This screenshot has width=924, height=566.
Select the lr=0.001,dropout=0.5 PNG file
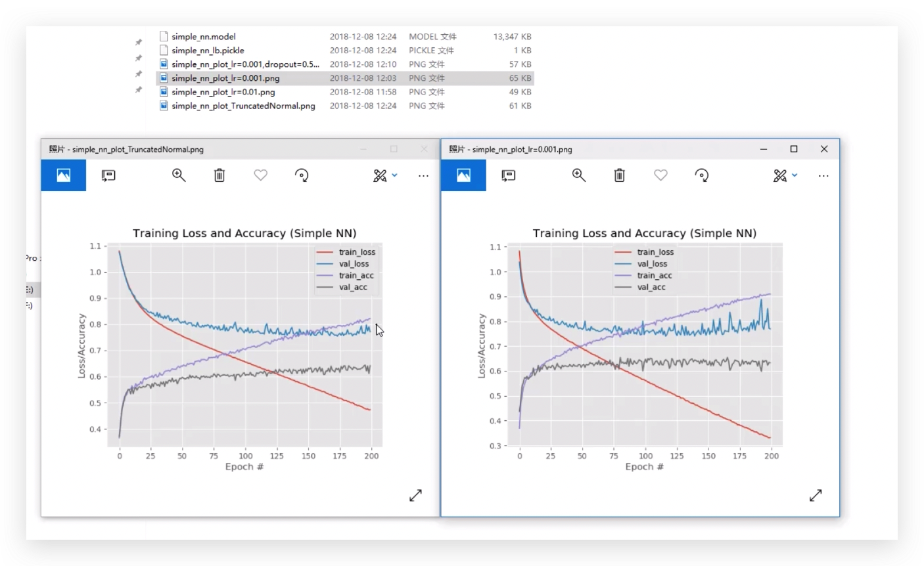245,64
